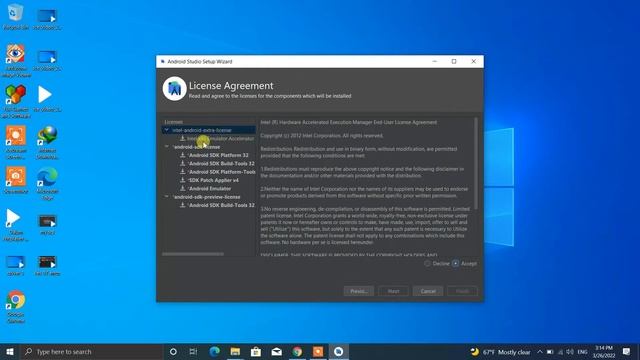Choose the Accept radio button
The height and width of the screenshot is (360, 640).
456,263
